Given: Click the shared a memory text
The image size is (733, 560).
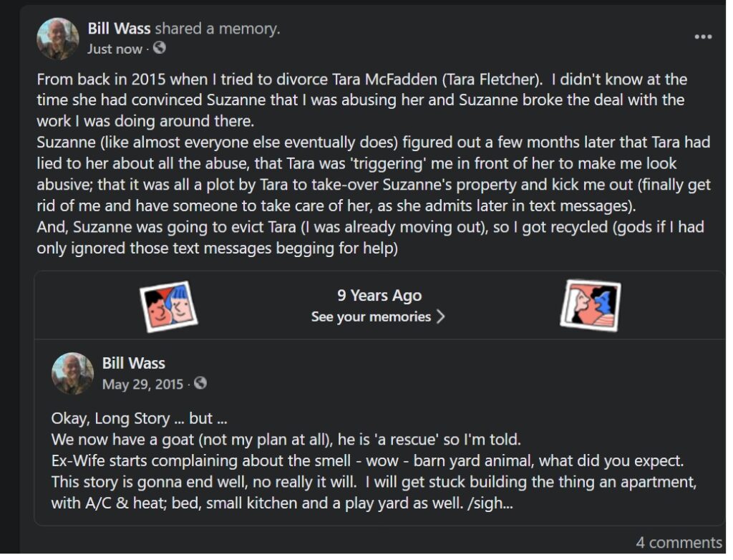Looking at the screenshot, I should tap(218, 29).
